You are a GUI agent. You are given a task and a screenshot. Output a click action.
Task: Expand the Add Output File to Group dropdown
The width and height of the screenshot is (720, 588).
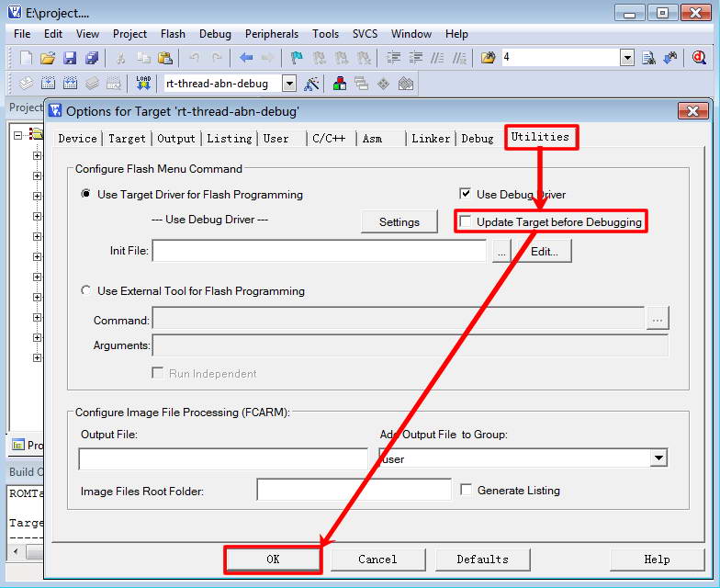(x=658, y=458)
